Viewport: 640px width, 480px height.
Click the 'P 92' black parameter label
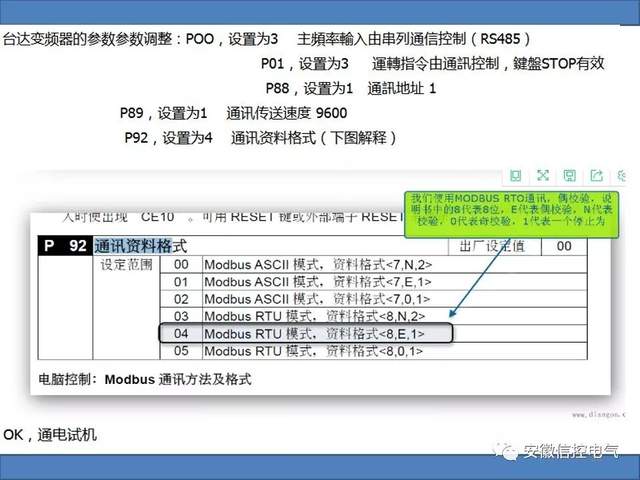tap(65, 246)
